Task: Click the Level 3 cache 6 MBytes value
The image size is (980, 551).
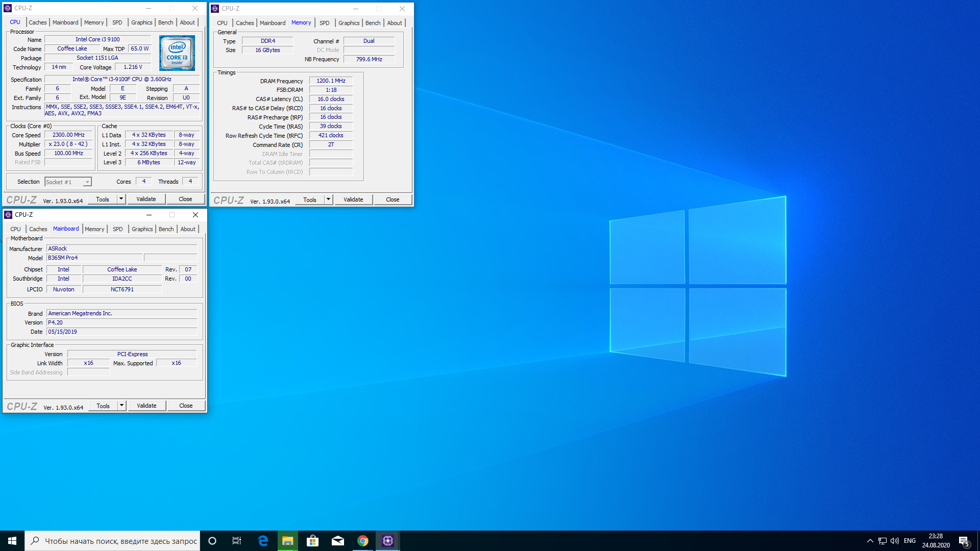Action: 149,162
